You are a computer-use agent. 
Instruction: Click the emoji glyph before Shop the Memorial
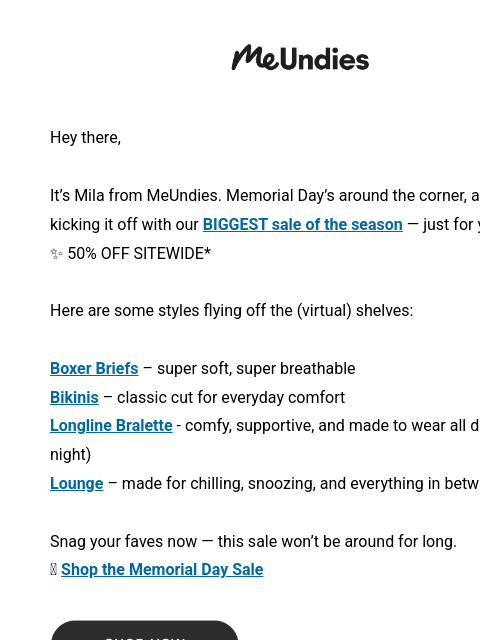tap(53, 569)
